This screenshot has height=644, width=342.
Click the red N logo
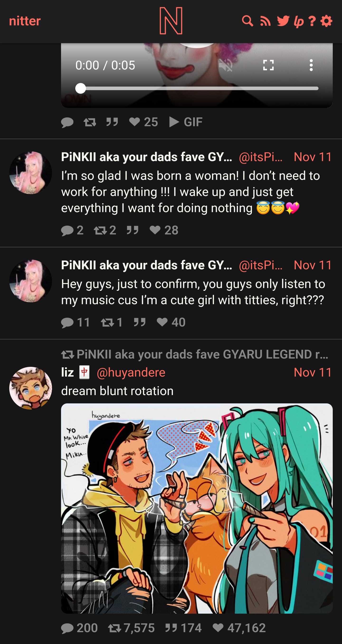(x=171, y=21)
